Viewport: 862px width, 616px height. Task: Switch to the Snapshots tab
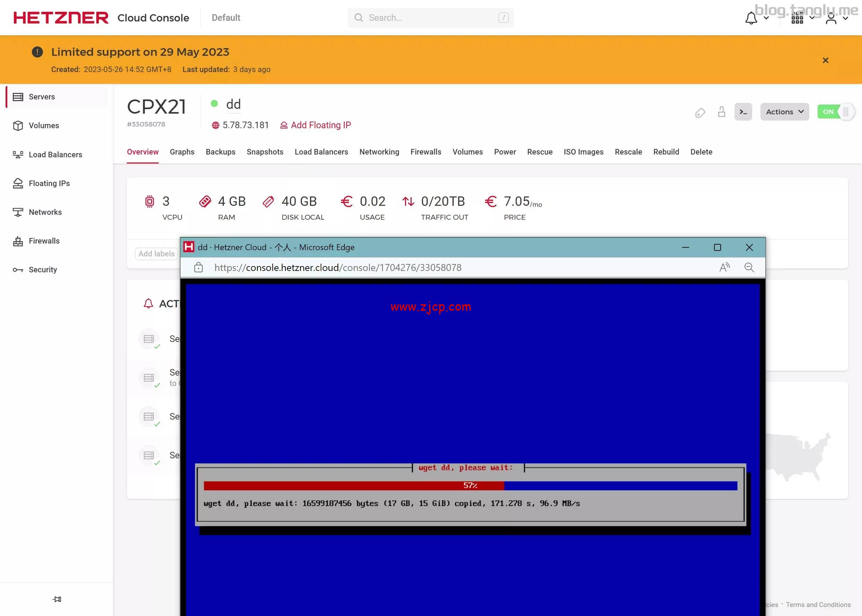pos(265,152)
